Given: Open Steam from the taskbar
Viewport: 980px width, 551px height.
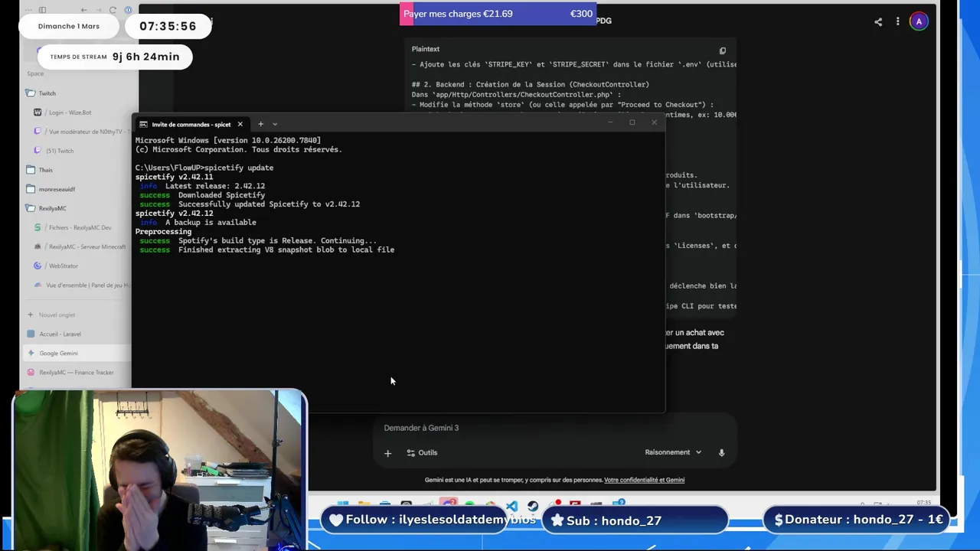Looking at the screenshot, I should point(533,506).
